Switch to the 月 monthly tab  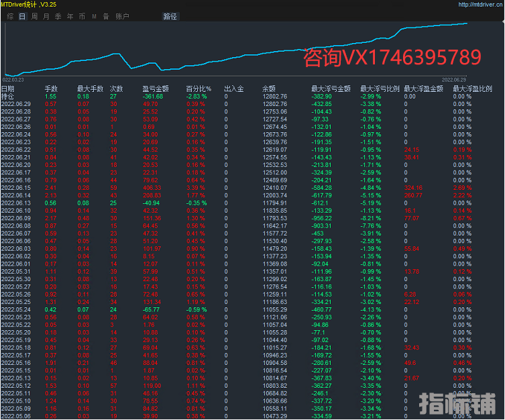point(46,15)
